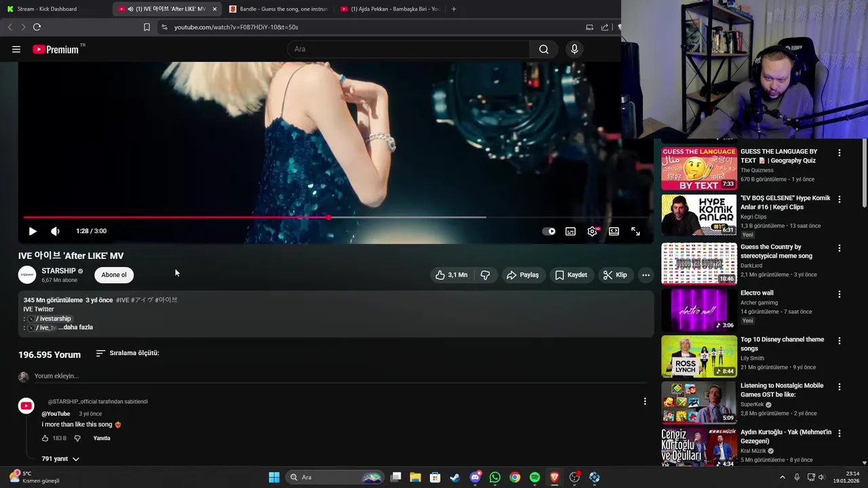Mute the video volume
This screenshot has height=488, width=868.
[x=55, y=231]
